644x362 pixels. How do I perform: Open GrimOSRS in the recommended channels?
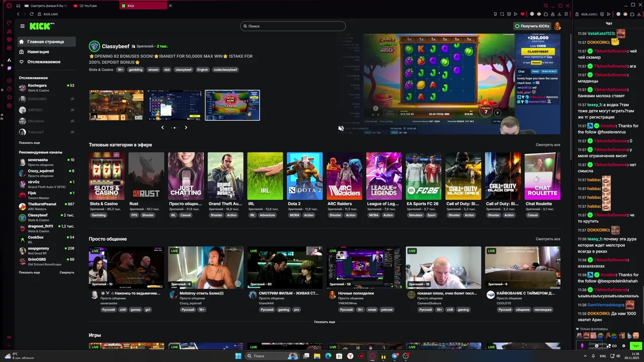click(46, 261)
